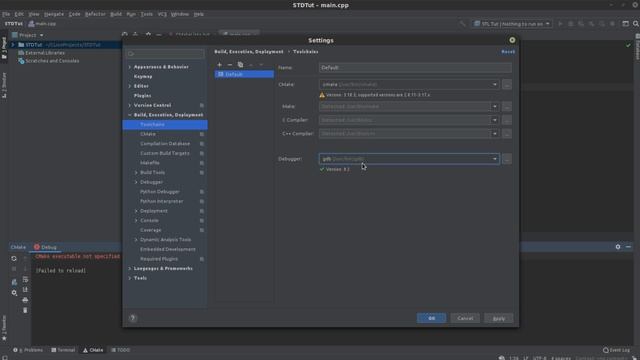Open the Refactor menu
The image size is (640, 360).
(x=95, y=14)
